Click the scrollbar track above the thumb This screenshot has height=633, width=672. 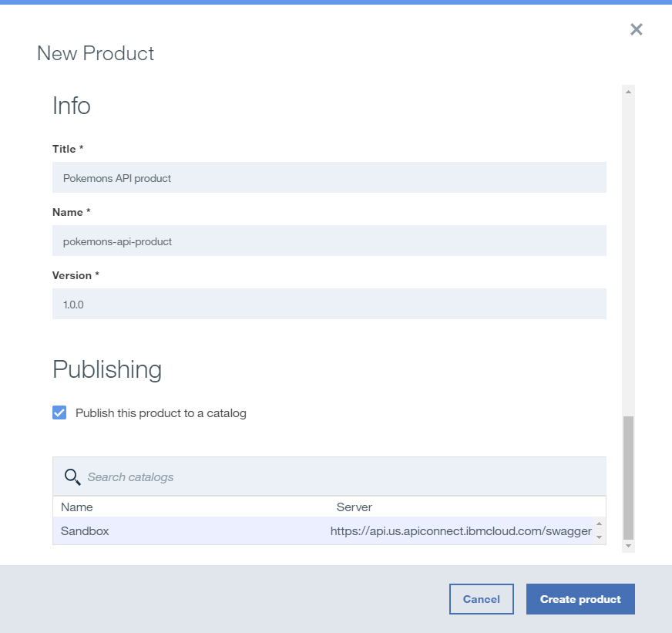click(628, 254)
